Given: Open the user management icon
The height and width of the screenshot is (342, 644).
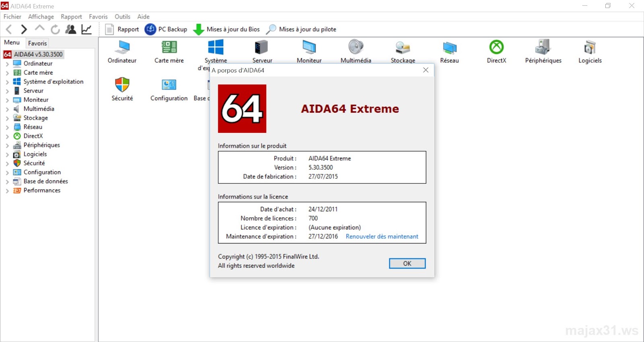Looking at the screenshot, I should [x=71, y=29].
